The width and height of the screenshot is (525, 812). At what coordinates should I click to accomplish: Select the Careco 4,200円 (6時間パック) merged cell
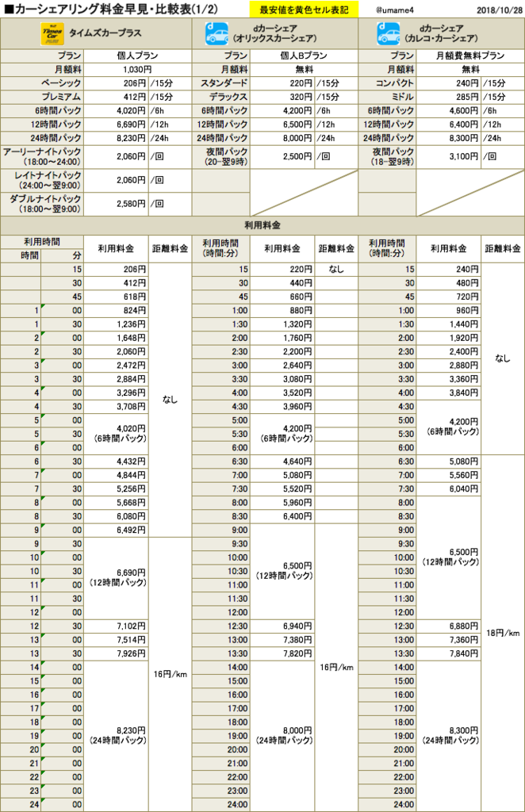pos(448,427)
